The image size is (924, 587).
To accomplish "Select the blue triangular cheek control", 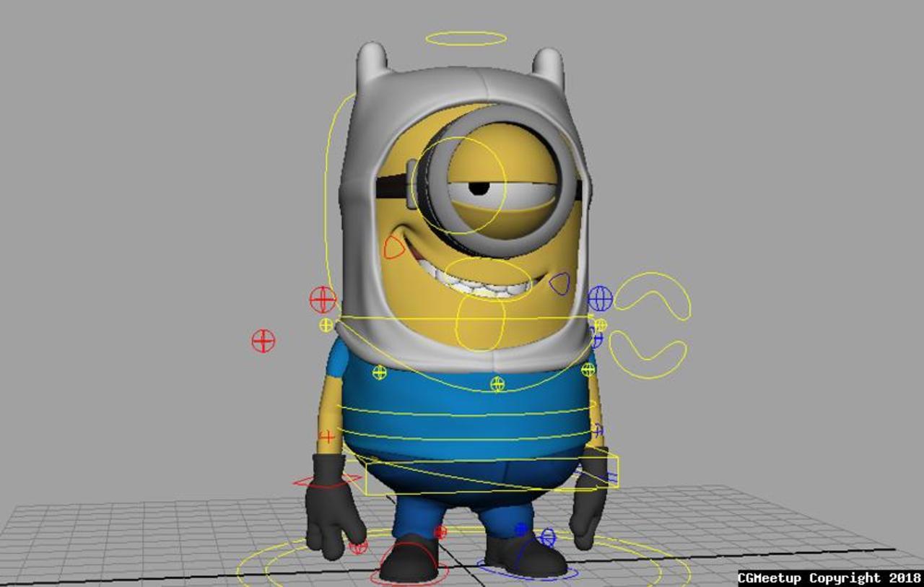I will [560, 283].
